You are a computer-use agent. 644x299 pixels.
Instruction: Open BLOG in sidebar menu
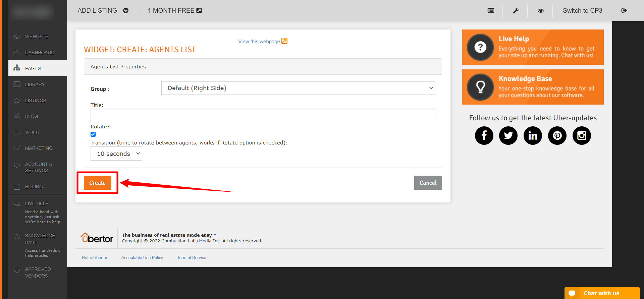coord(32,116)
